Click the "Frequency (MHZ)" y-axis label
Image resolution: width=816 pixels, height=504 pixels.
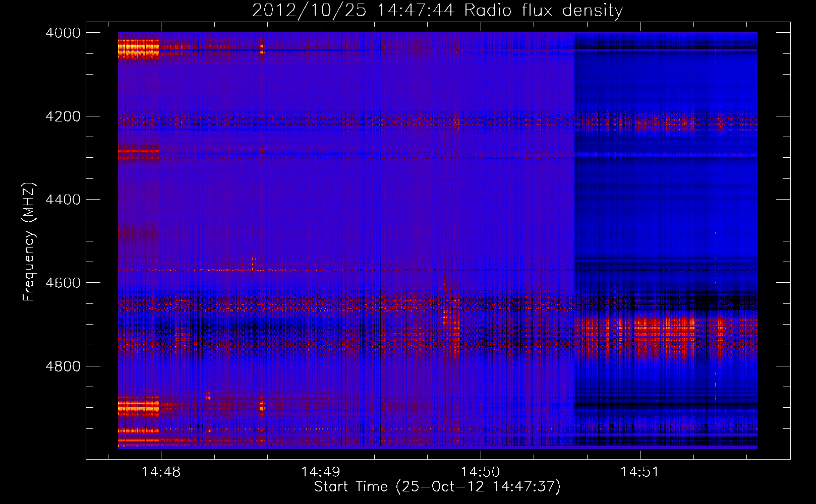[x=29, y=242]
